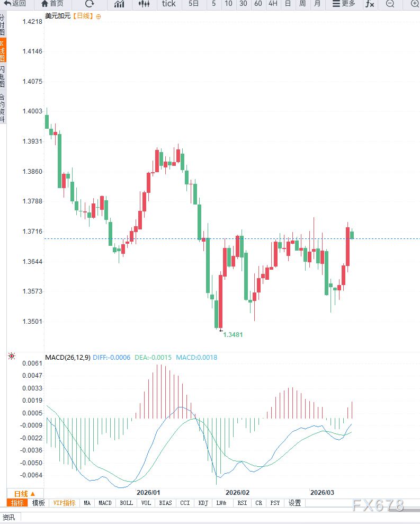Image resolution: width=420 pixels, height=524 pixels.
Task: Switch timeframe to 4H
Action: click(273, 4)
